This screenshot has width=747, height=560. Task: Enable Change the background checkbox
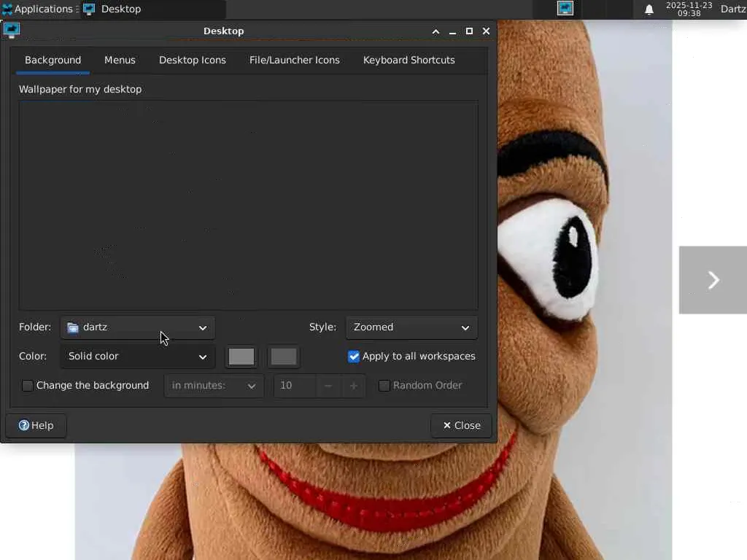pyautogui.click(x=28, y=386)
